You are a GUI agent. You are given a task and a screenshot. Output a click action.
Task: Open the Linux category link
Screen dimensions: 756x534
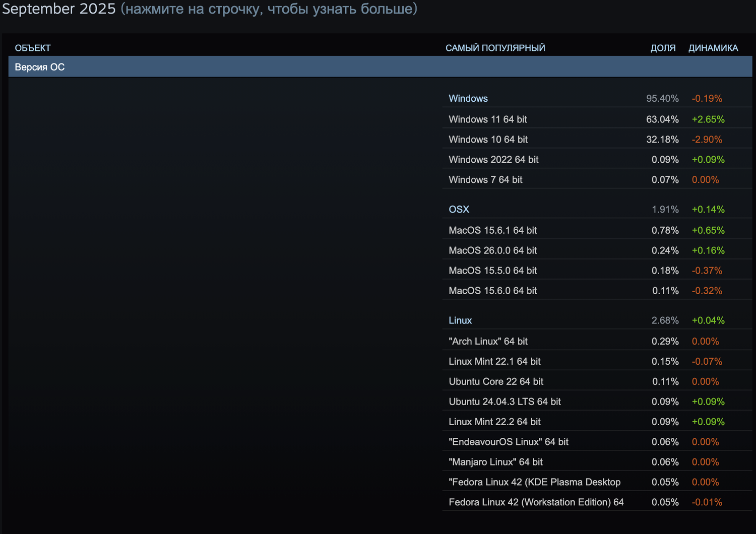point(460,320)
